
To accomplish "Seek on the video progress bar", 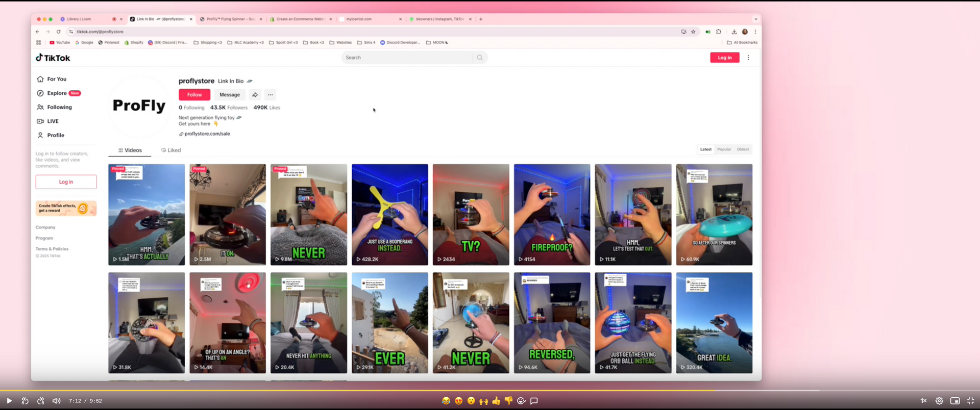I will [490, 390].
